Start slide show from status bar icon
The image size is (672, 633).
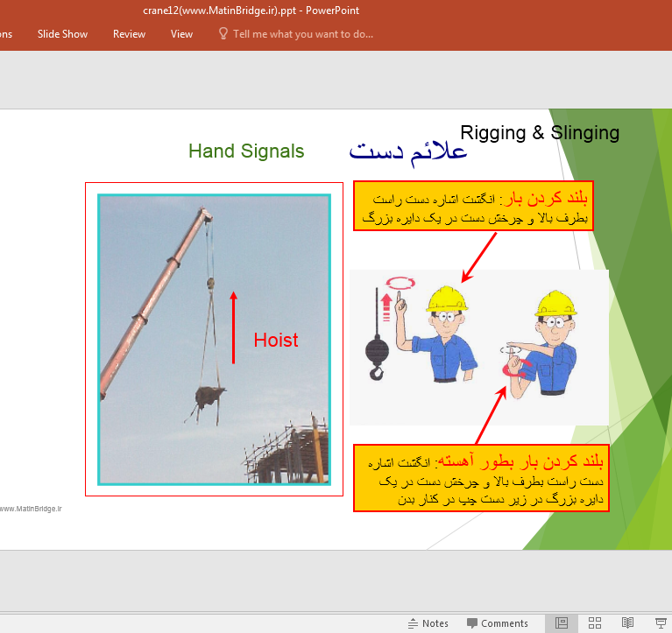[661, 623]
